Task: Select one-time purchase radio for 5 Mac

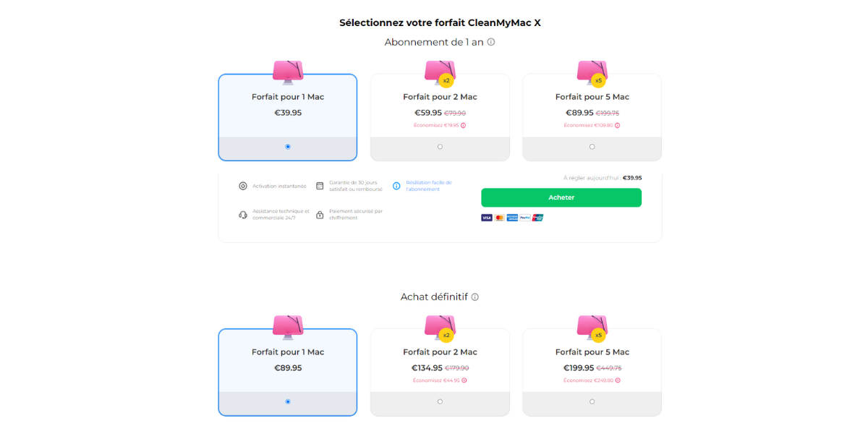Action: 592,401
